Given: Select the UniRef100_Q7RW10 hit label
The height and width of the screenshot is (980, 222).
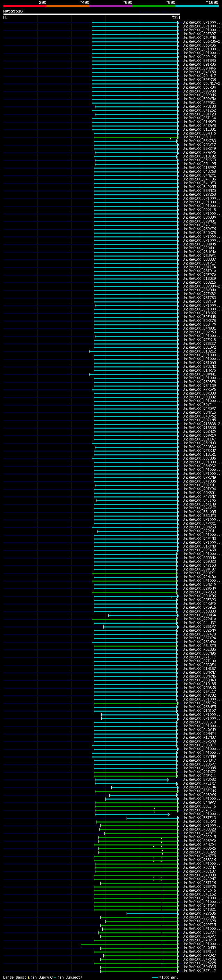Looking at the screenshot, I should [199, 619].
